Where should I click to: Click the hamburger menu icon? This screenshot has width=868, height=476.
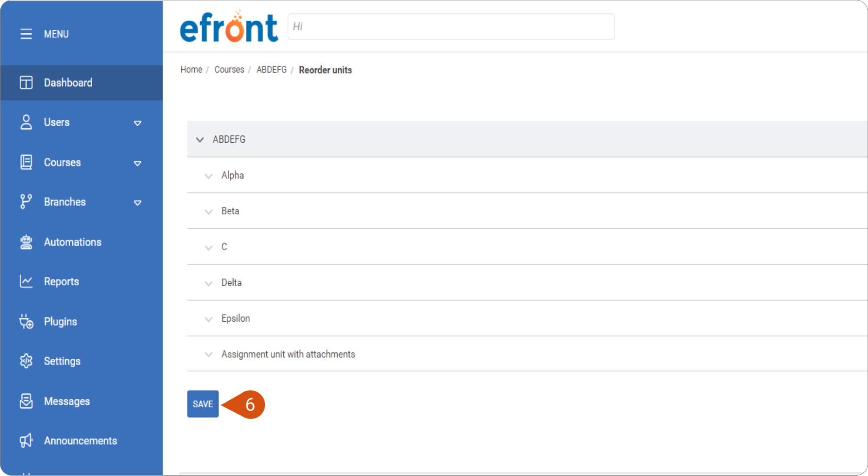(26, 34)
